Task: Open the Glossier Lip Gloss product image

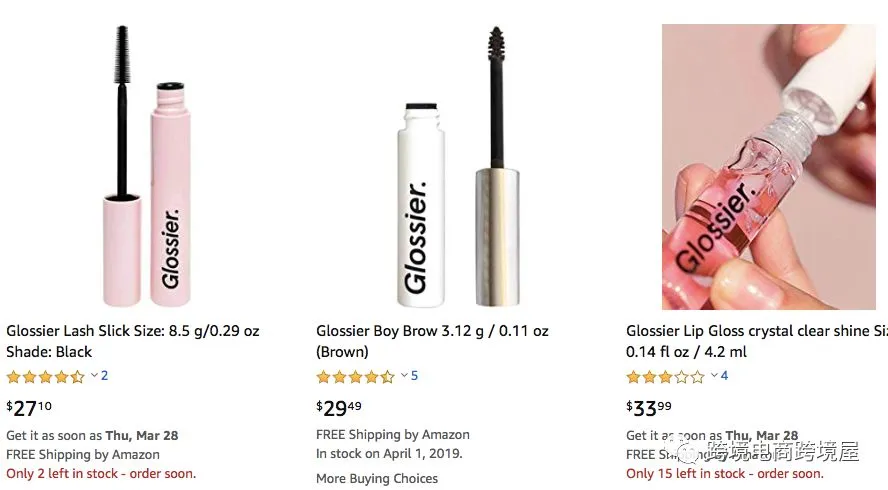Action: 768,167
